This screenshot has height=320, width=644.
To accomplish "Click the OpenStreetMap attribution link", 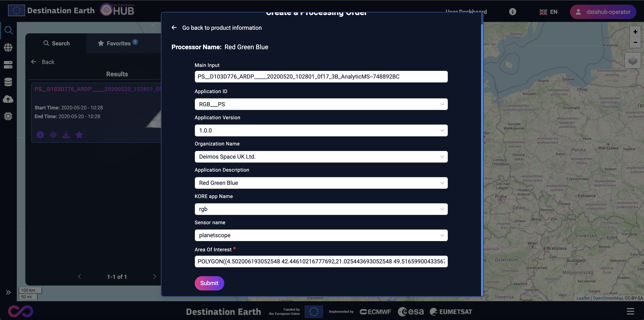I will pyautogui.click(x=607, y=298).
